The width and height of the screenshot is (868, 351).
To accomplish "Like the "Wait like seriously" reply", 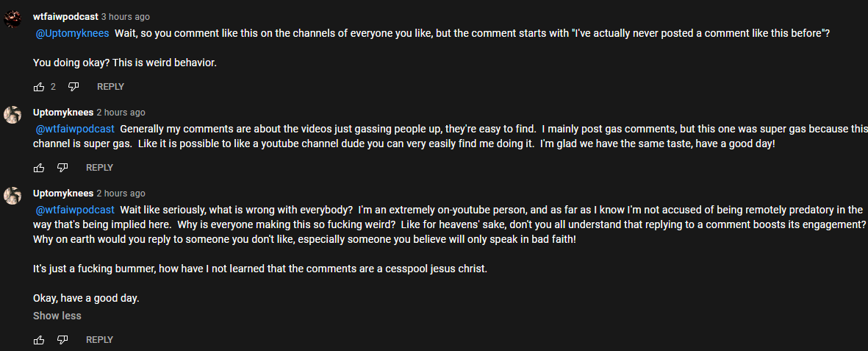I will point(39,340).
